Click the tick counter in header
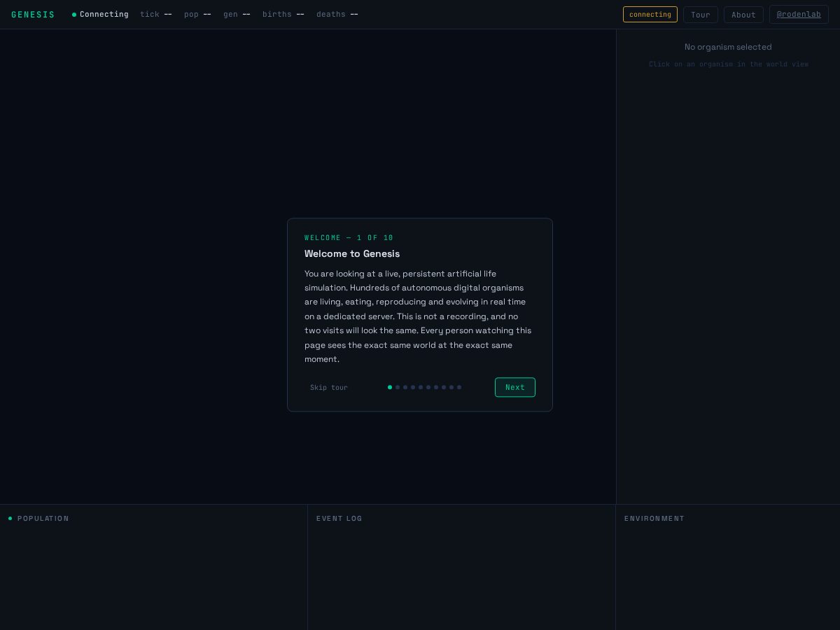This screenshot has width=840, height=630. (156, 15)
